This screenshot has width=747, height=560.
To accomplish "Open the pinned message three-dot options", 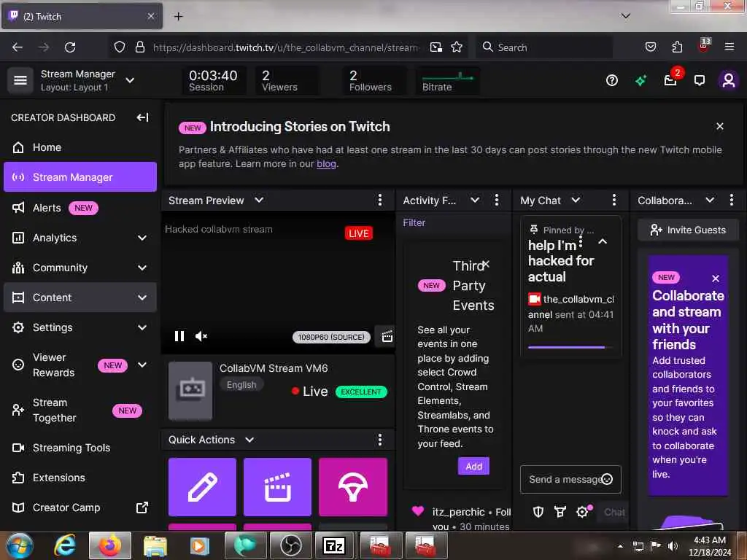I will [x=580, y=241].
